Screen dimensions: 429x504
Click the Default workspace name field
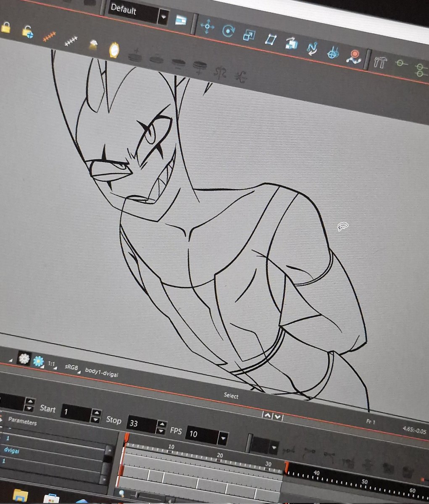click(x=132, y=12)
